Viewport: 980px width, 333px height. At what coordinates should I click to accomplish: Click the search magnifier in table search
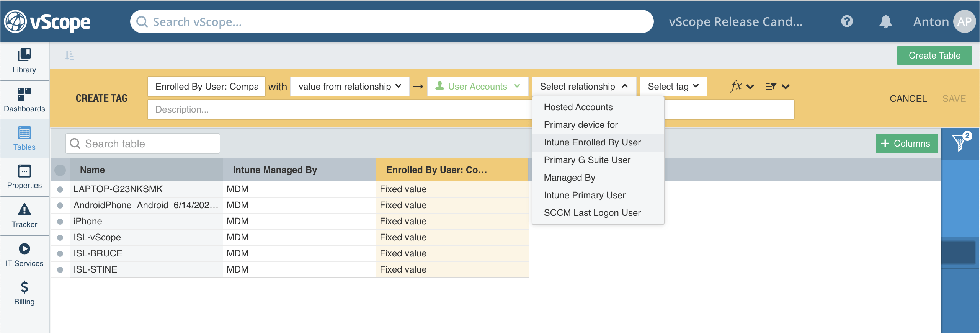[75, 144]
